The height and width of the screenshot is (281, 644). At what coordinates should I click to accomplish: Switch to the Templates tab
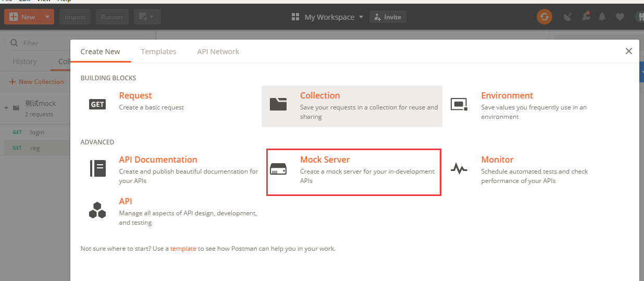[158, 52]
